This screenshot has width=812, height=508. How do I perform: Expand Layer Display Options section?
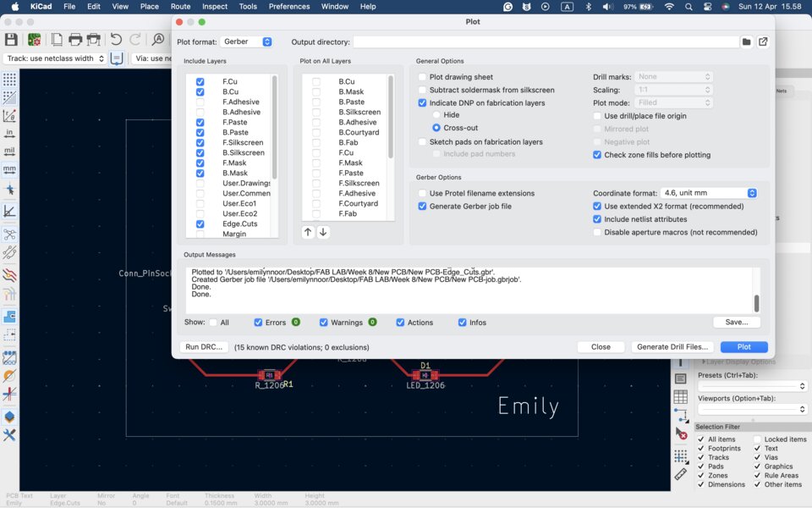(738, 362)
